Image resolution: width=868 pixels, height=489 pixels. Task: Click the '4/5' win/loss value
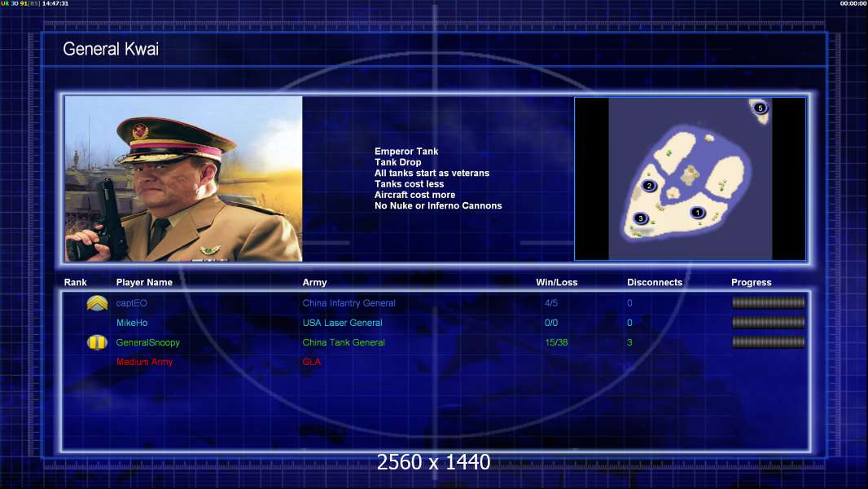tap(550, 303)
